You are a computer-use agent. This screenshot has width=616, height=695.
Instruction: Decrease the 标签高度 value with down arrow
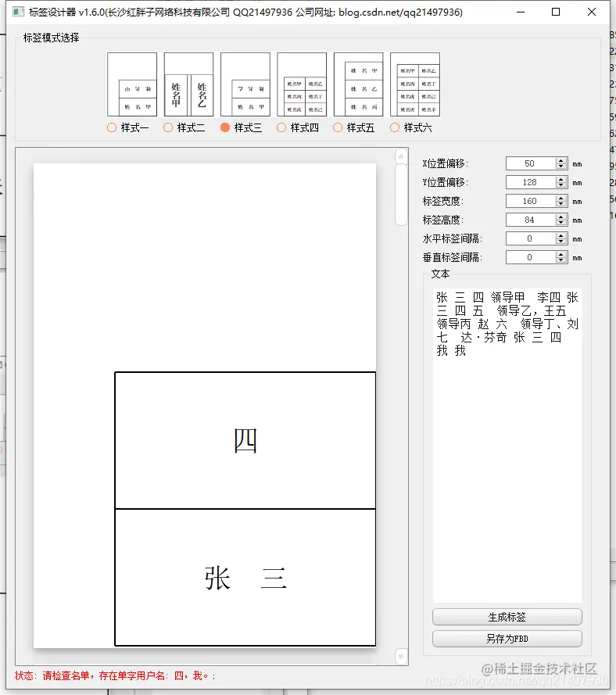pyautogui.click(x=561, y=223)
